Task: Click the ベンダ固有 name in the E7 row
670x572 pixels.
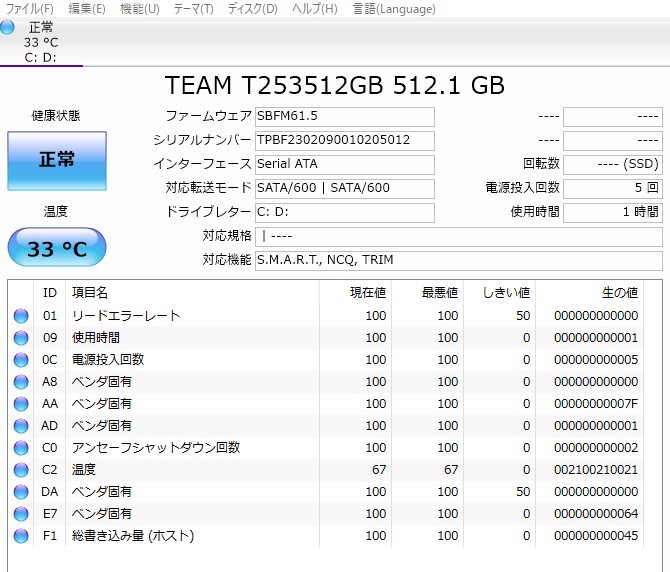Action: point(102,514)
